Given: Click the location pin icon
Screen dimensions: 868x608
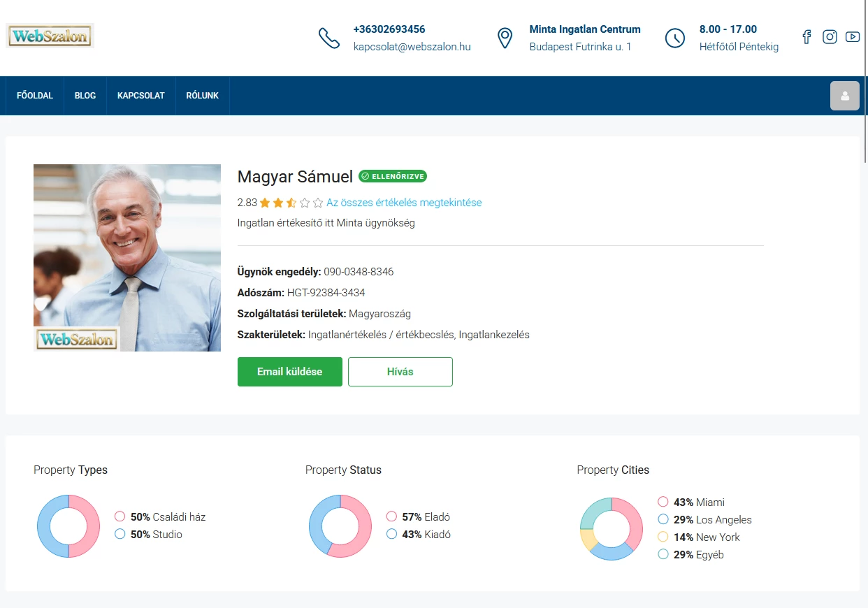Looking at the screenshot, I should pyautogui.click(x=505, y=38).
